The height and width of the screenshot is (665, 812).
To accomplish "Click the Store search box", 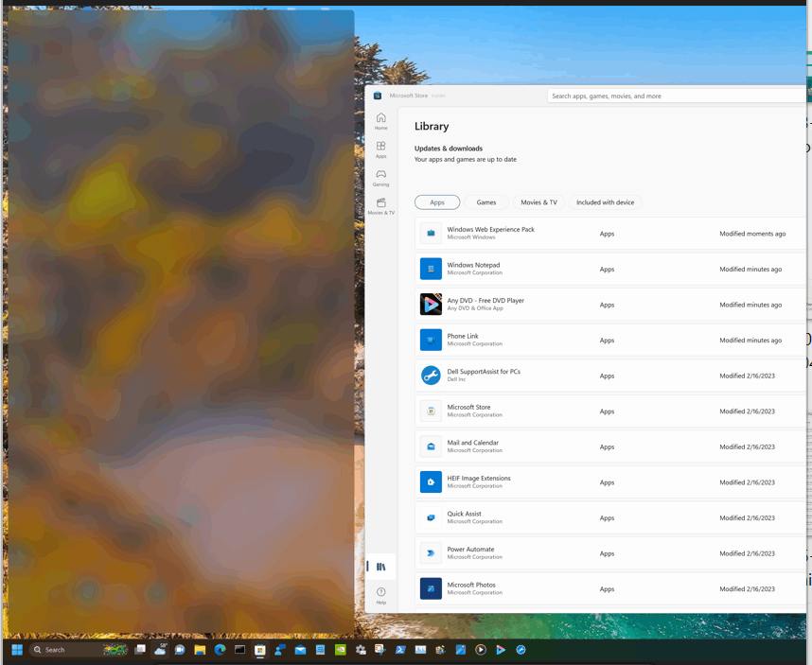I will 677,96.
